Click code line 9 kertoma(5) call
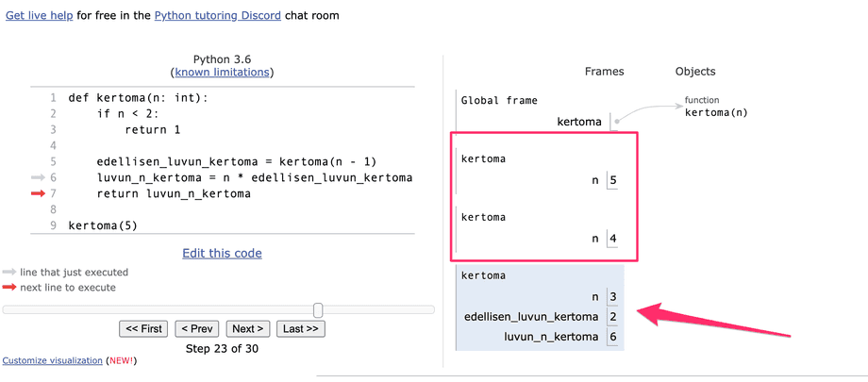The image size is (868, 382). tap(103, 226)
